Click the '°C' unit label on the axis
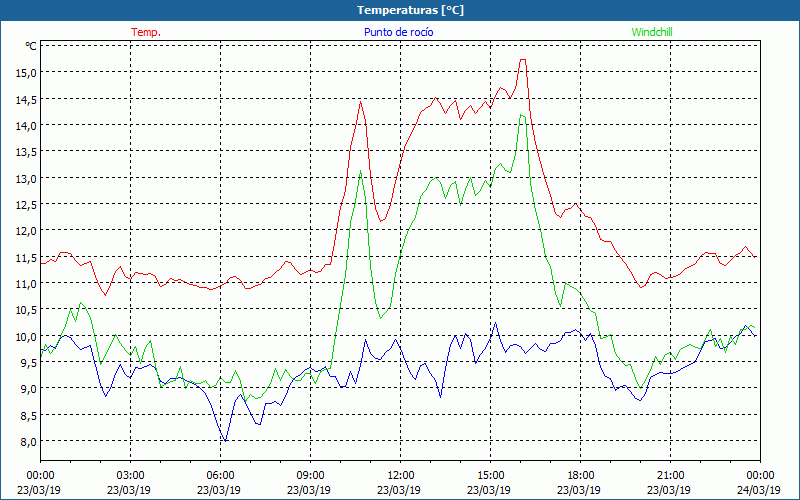 (x=31, y=46)
